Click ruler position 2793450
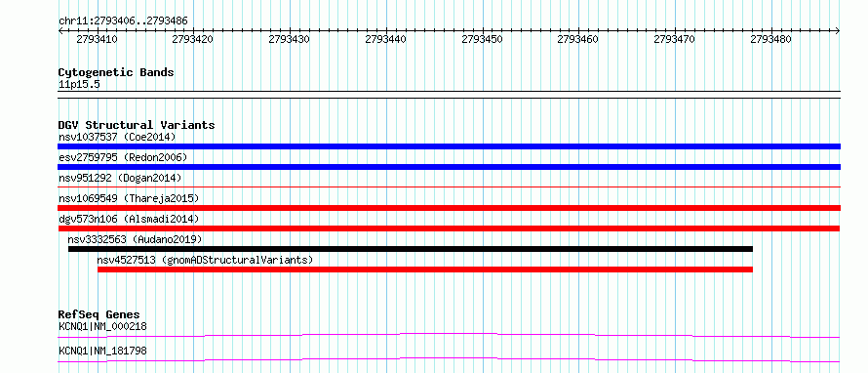Image resolution: width=868 pixels, height=373 pixels. pos(482,39)
